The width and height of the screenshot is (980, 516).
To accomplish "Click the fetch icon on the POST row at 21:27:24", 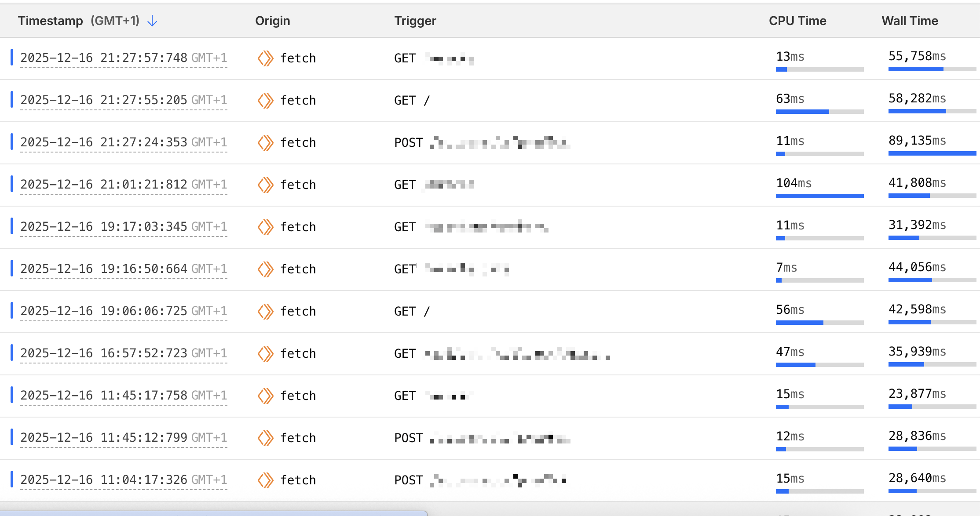I will (x=265, y=142).
